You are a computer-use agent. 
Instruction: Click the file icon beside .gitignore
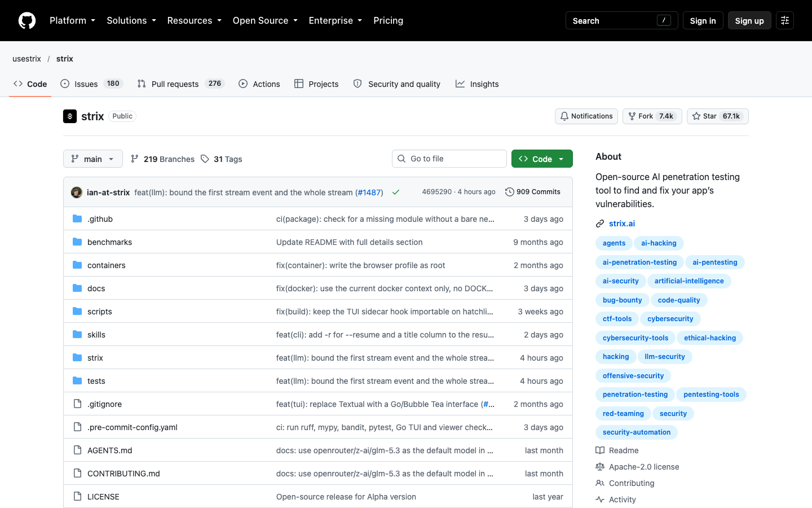(77, 404)
